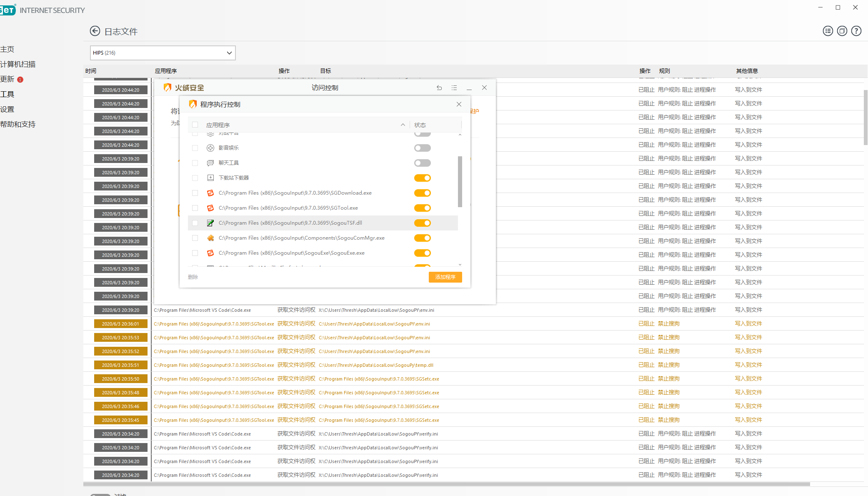Sort the log by the 规则 column header
Viewport: 868px width, 496px height.
tap(664, 71)
